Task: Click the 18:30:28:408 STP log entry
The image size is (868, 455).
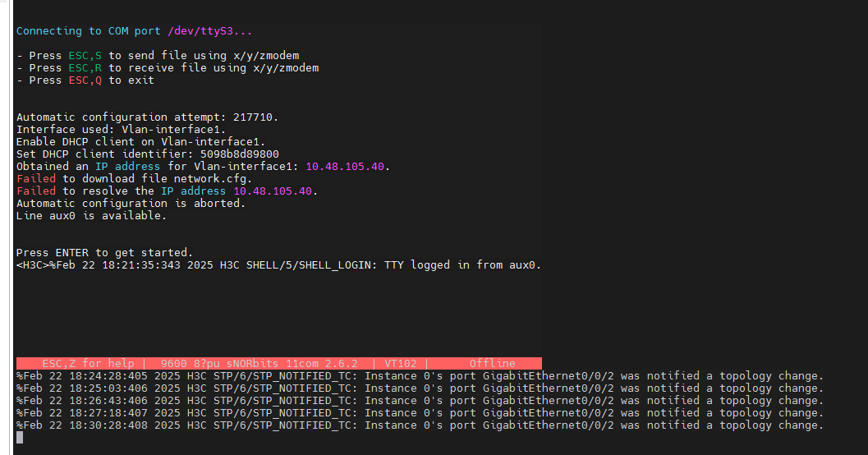Action: [x=419, y=425]
